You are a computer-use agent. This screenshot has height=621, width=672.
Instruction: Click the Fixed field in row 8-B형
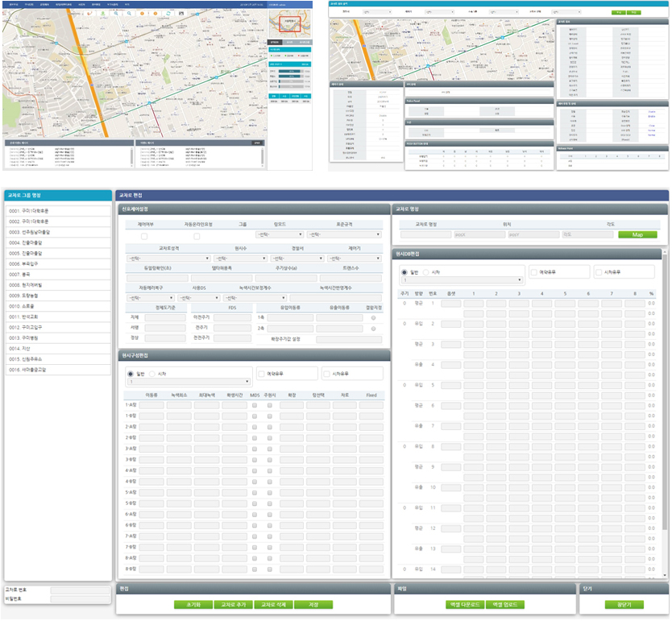point(371,569)
